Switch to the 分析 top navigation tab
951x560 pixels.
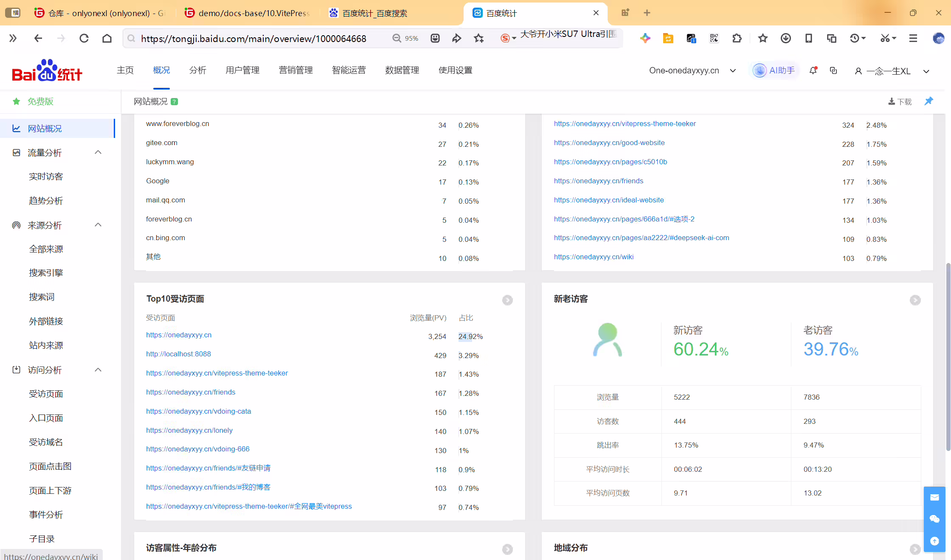click(x=197, y=70)
